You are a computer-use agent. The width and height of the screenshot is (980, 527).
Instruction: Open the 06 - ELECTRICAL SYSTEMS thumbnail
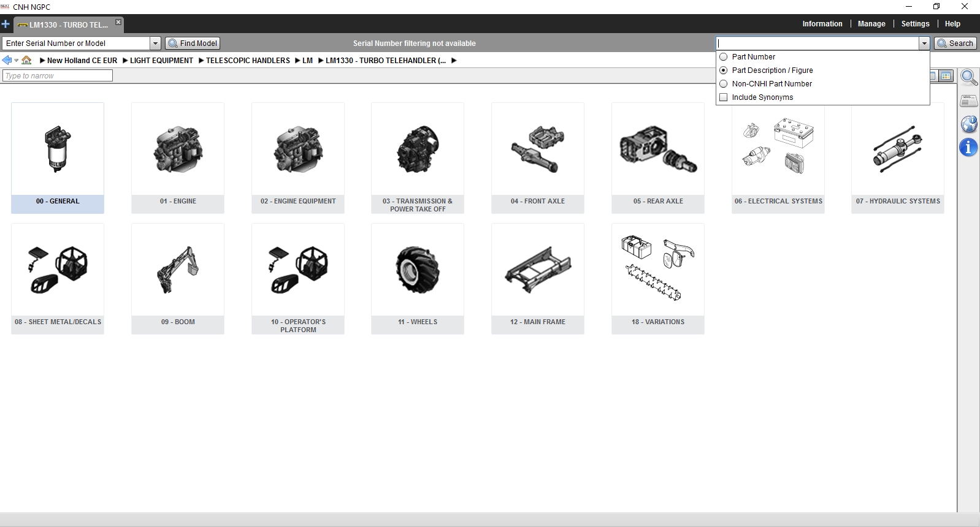778,158
